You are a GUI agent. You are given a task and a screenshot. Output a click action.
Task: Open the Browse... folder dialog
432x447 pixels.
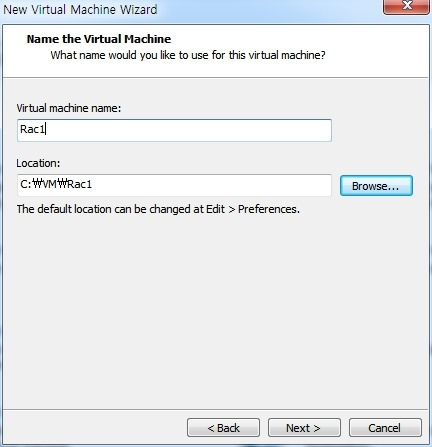(376, 186)
